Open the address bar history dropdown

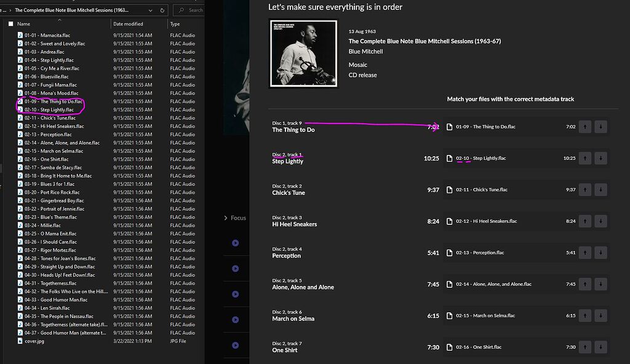[x=150, y=10]
